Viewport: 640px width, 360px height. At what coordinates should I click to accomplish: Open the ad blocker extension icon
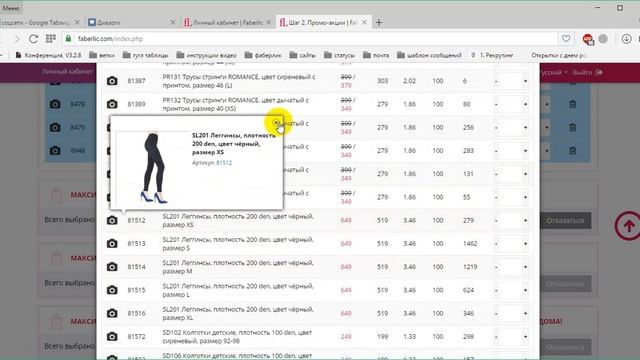point(588,39)
